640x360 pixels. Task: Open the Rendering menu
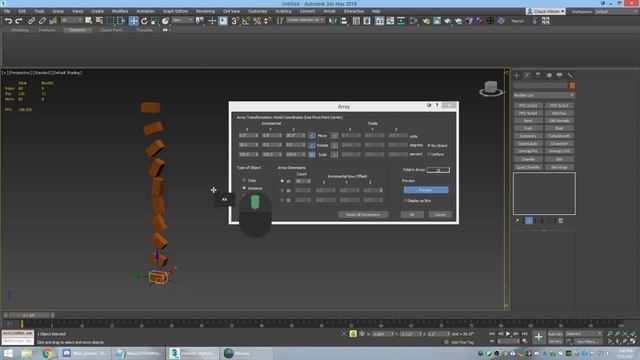pos(205,11)
